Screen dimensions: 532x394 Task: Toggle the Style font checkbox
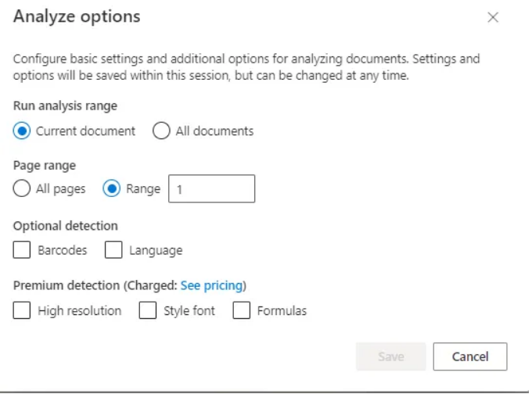148,310
